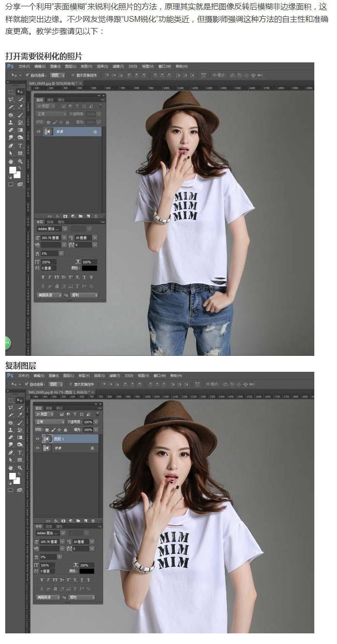Image resolution: width=337 pixels, height=644 pixels.
Task: Open 窗口(W) menu in 66.7% Photoshop window
Action: 159,376
